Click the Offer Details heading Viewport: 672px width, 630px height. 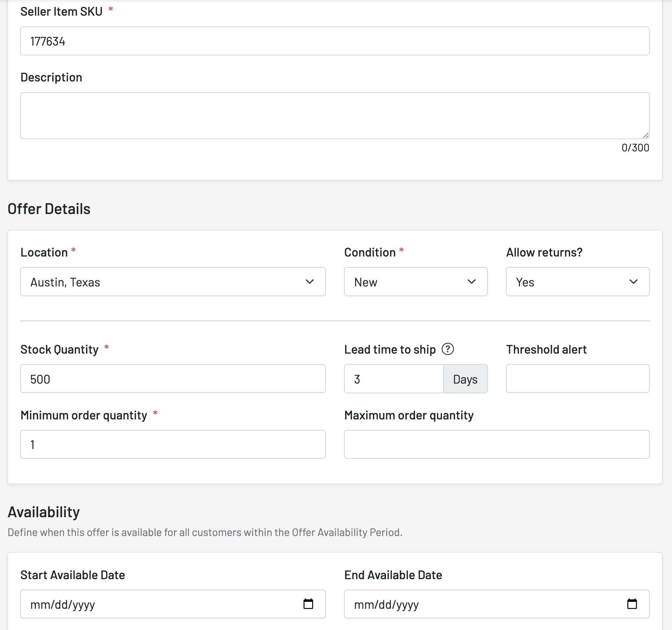[x=49, y=209]
